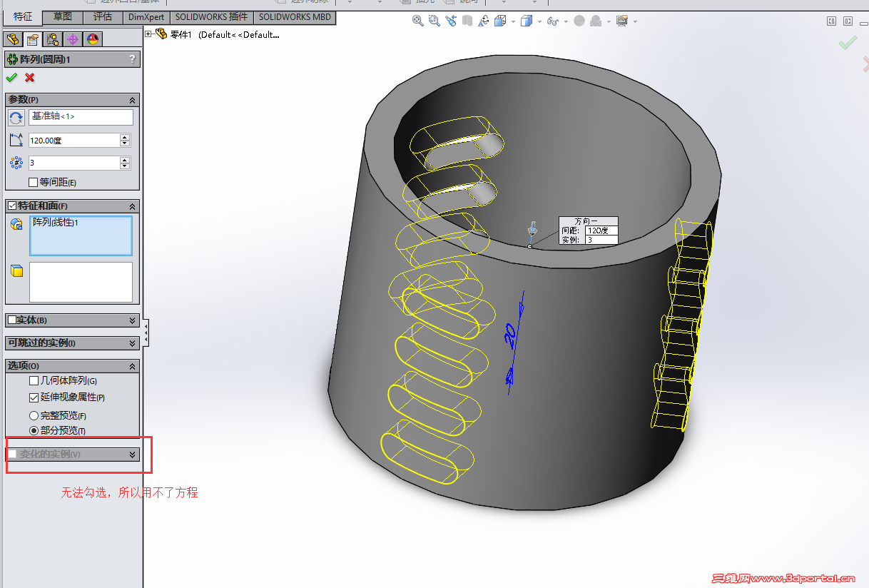Image resolution: width=869 pixels, height=588 pixels.
Task: Open the View Orientation dropdown arrow
Action: (x=513, y=21)
